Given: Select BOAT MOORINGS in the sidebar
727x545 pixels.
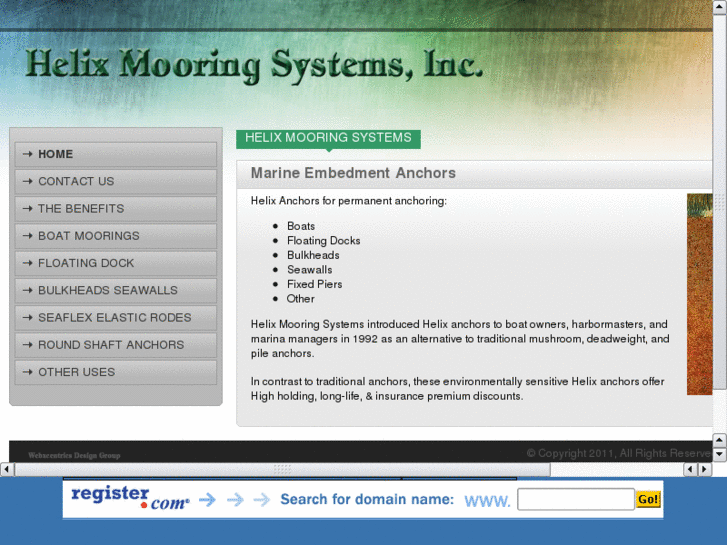Looking at the screenshot, I should coord(115,236).
